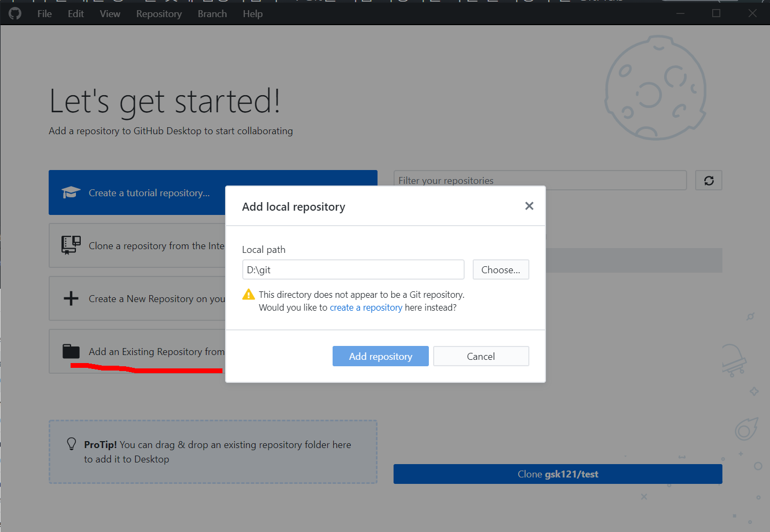This screenshot has height=532, width=770.
Task: Click Clone a repository from the Internet
Action: click(137, 245)
